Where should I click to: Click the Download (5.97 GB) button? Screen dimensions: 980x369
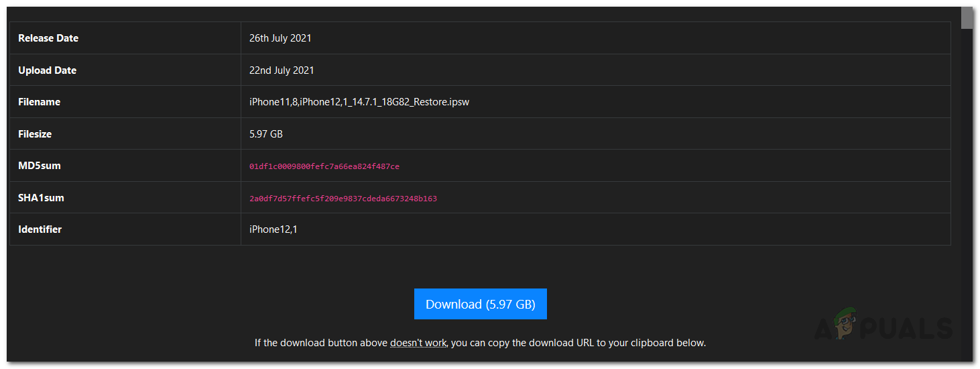(x=480, y=304)
